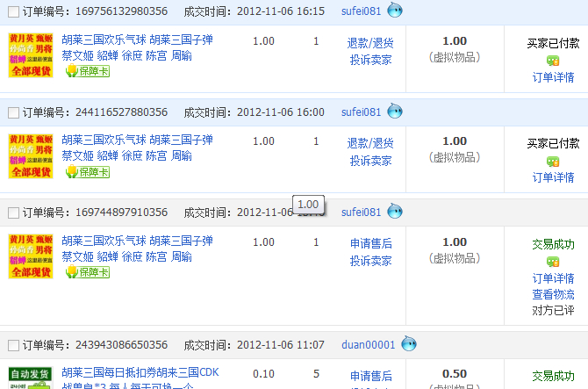Image resolution: width=588 pixels, height=389 pixels.
Task: Tick checkbox for order 169756132980356
Action: point(14,11)
